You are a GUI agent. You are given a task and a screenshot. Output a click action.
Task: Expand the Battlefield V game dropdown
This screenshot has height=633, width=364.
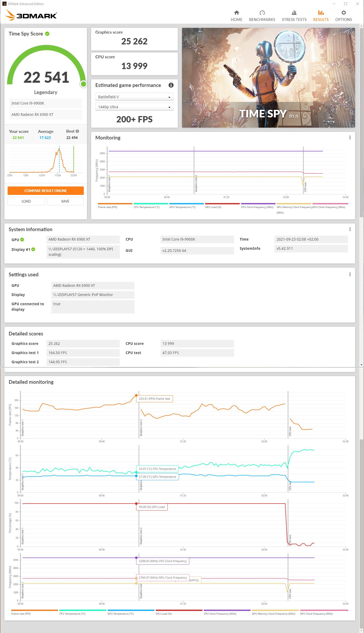134,97
